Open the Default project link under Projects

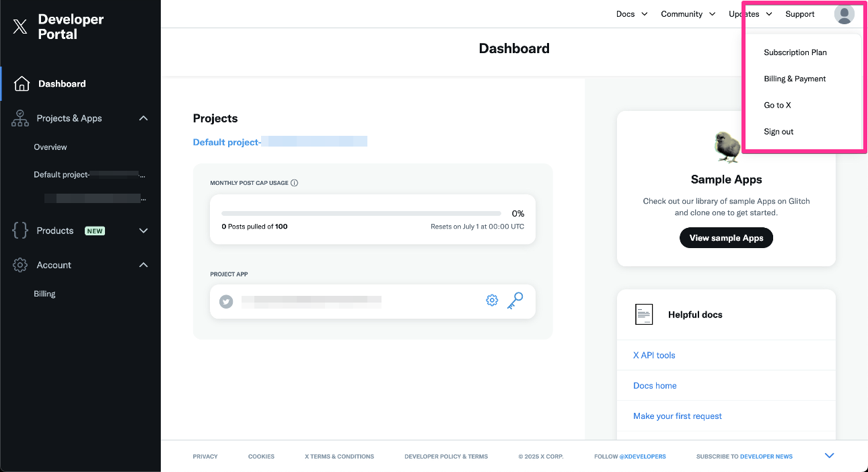pos(280,142)
